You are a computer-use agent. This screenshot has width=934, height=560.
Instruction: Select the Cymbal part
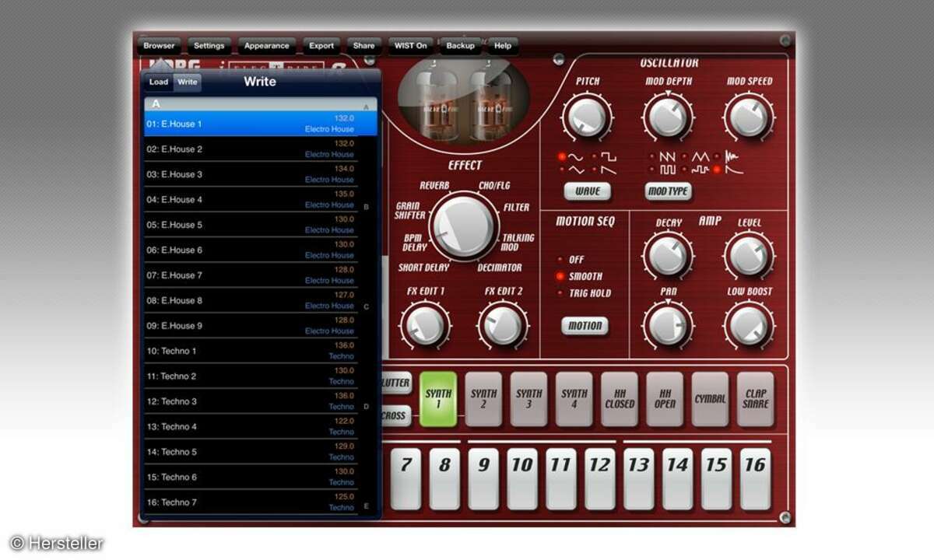pos(710,399)
